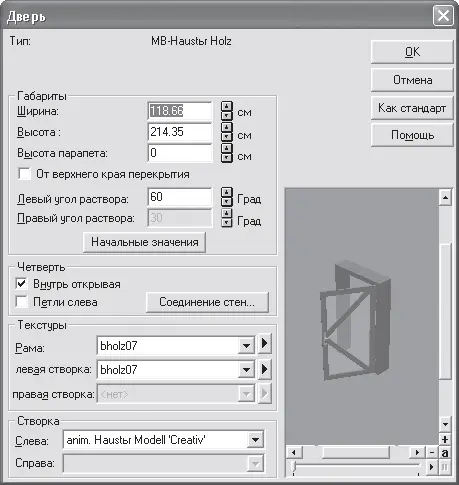This screenshot has height=485, width=459.
Task: Enable 'От верхнего края перекрытия' checkbox
Action: click(25, 174)
